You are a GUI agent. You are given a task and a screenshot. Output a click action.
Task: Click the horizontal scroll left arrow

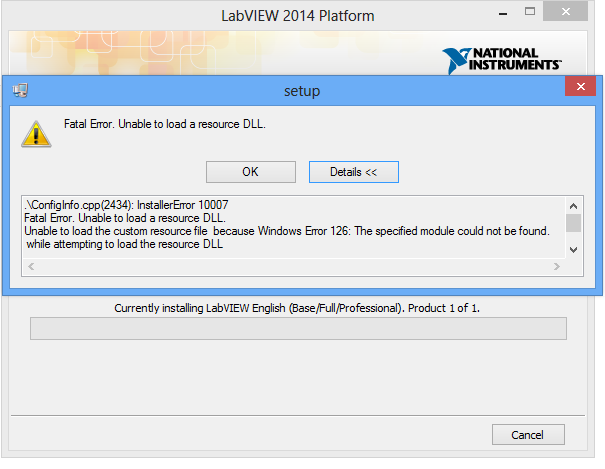(31, 267)
